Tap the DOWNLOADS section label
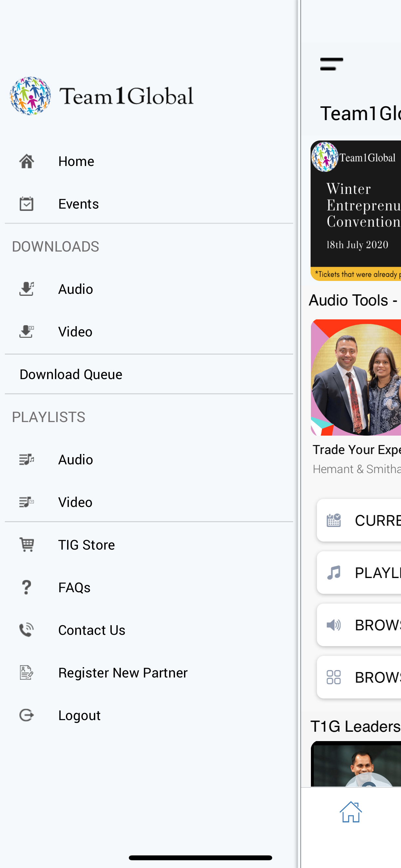Viewport: 401px width, 868px height. pos(56,246)
